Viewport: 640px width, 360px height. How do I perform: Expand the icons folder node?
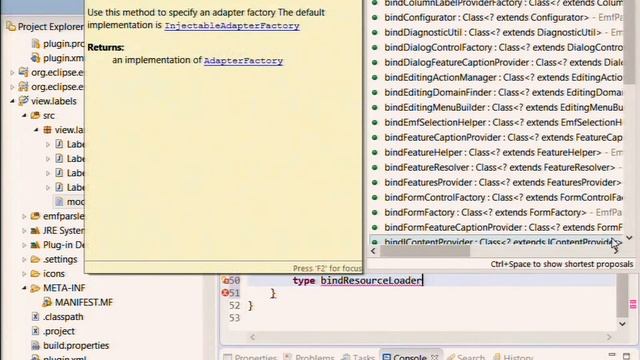pos(24,273)
